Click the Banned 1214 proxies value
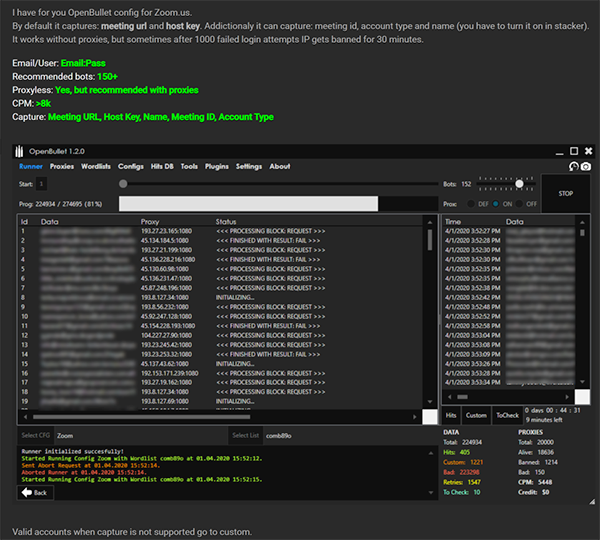 click(x=538, y=462)
